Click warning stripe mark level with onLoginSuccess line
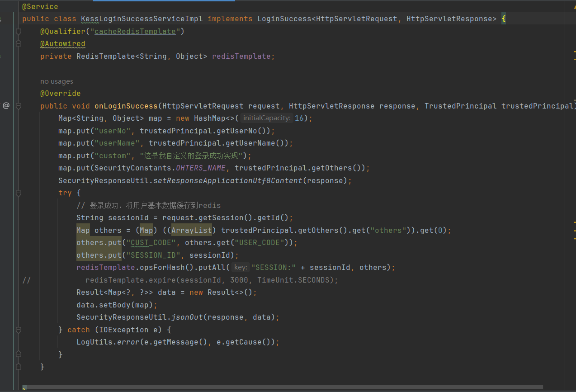Screen dimensions: 576x392 573,101
